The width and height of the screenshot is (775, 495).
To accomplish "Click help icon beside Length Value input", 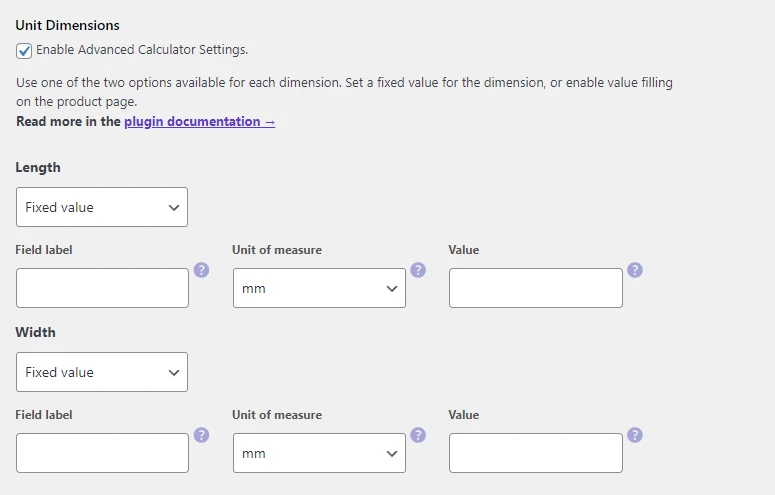I will 635,270.
